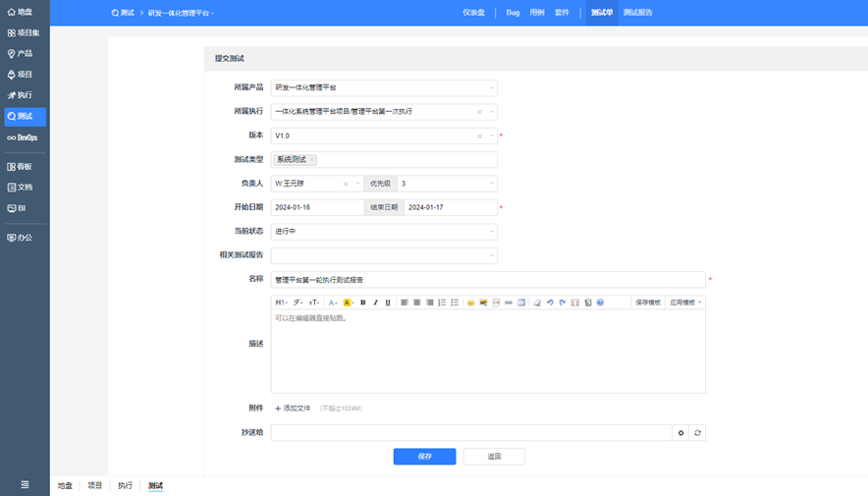This screenshot has width=868, height=496.
Task: Switch to 测试报告 tab
Action: coord(637,12)
